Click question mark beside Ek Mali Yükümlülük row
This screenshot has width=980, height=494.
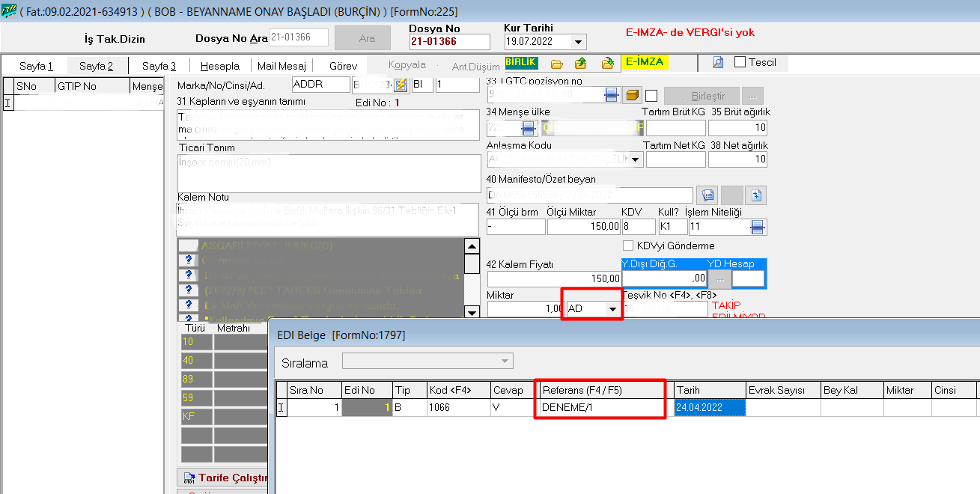[189, 305]
